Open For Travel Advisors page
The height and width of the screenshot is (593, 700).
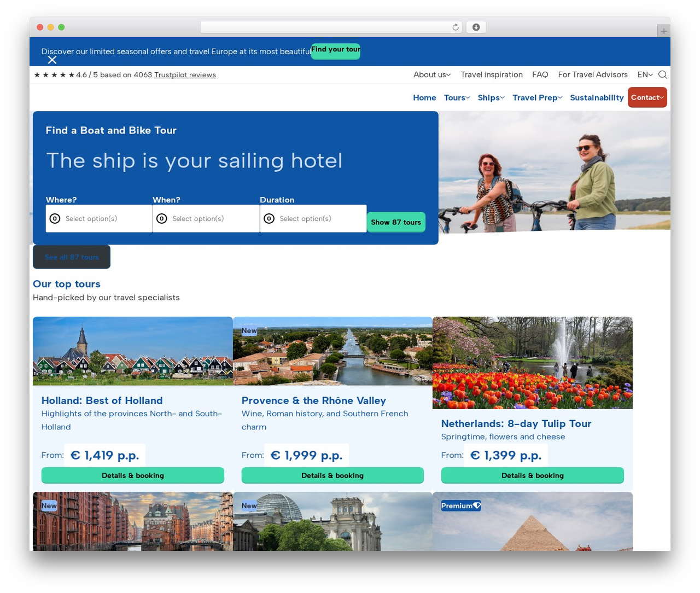(593, 75)
